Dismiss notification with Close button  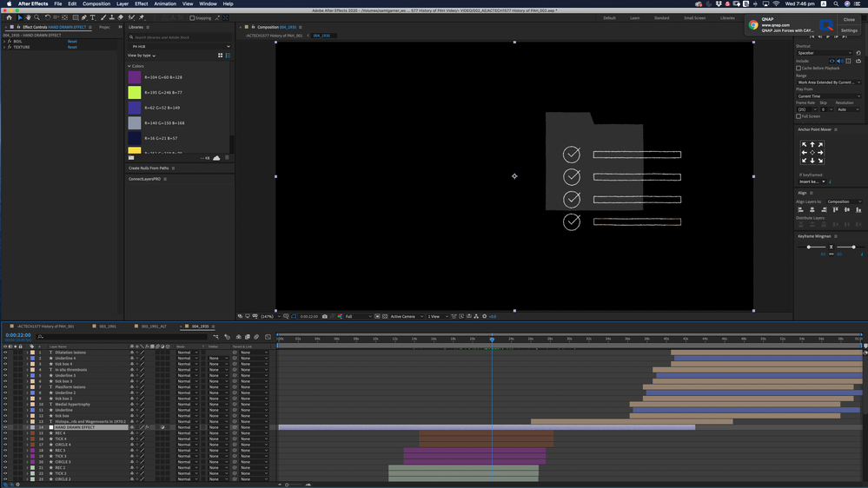[x=849, y=20]
